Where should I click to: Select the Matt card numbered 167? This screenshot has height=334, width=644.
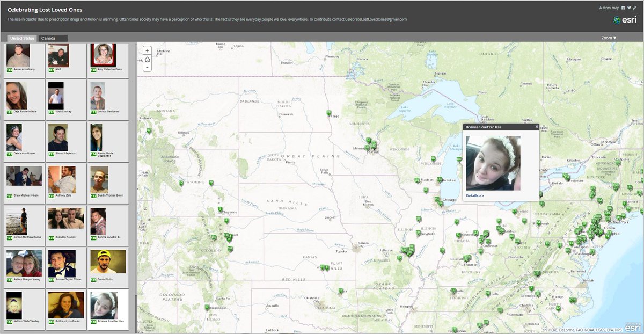point(66,60)
